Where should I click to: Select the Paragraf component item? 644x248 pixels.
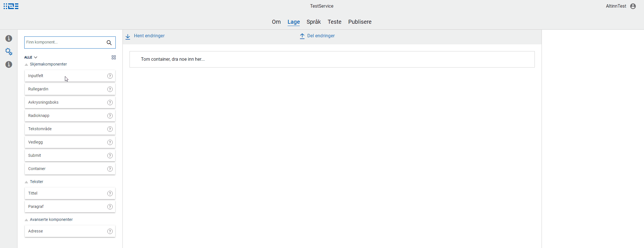point(70,207)
